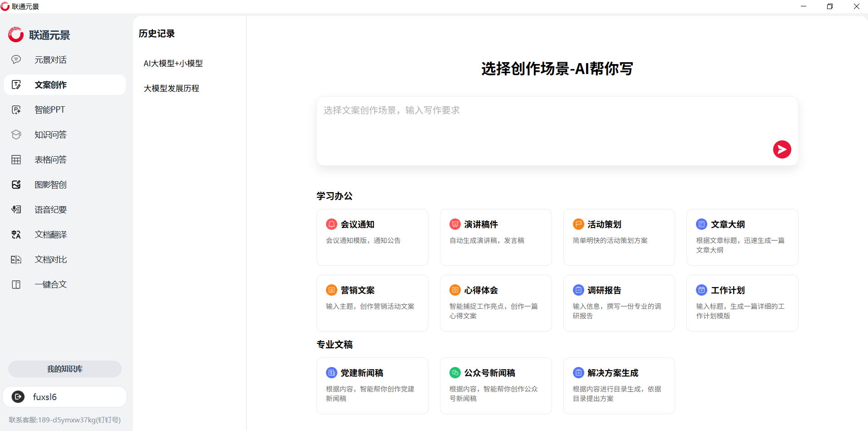This screenshot has width=868, height=431.
Task: Open history record 大模型发展历程
Action: pyautogui.click(x=171, y=89)
